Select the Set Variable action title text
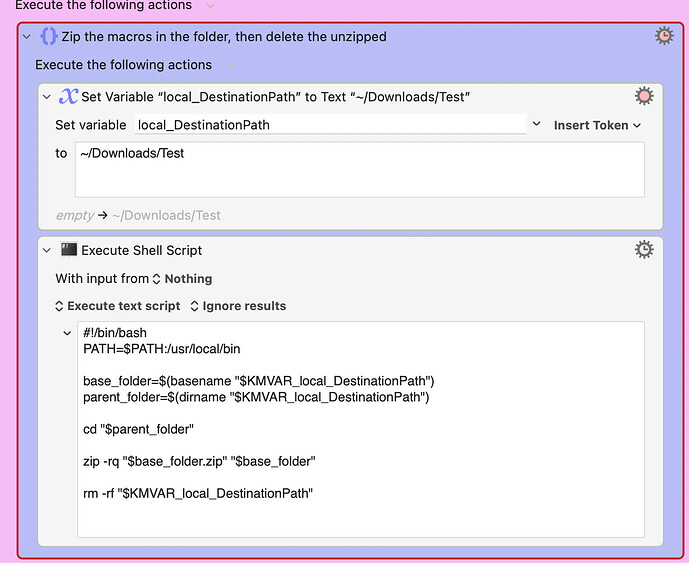 point(276,97)
